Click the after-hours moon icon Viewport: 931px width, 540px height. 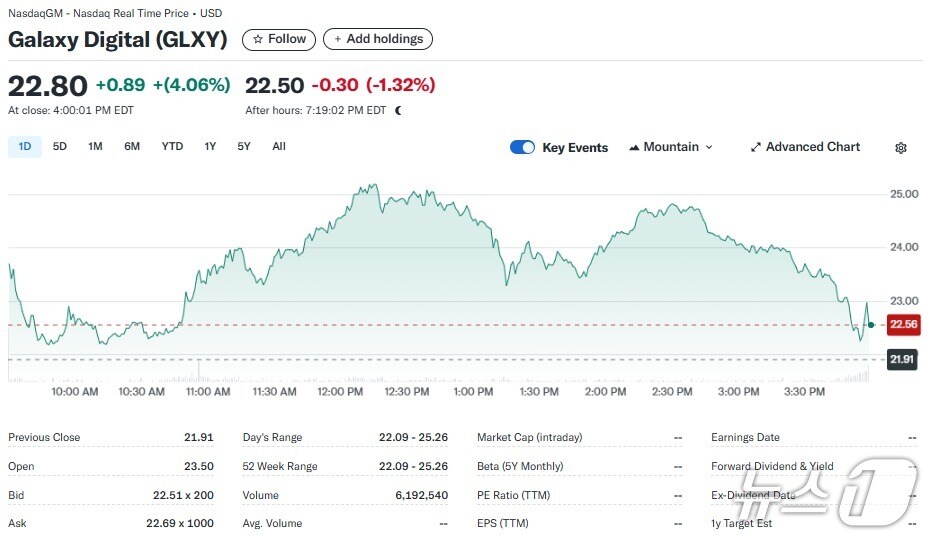(398, 111)
